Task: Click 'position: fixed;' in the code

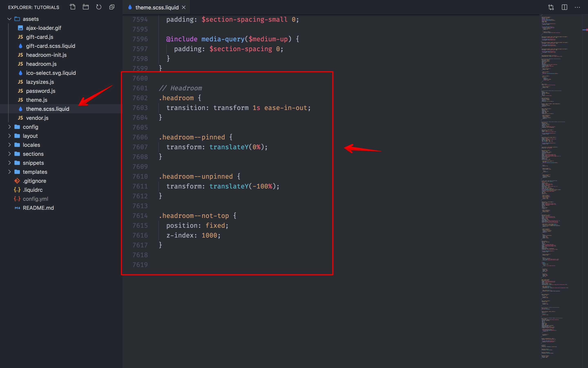Action: click(x=197, y=226)
